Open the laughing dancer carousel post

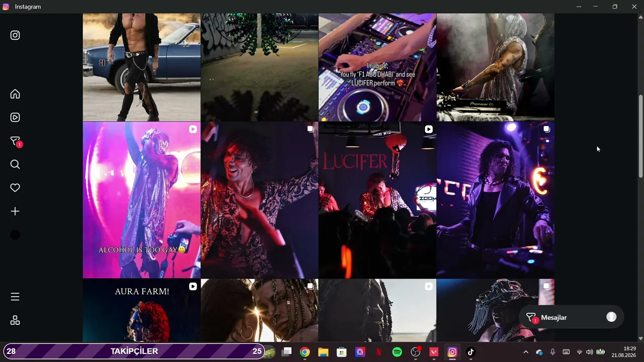click(x=259, y=200)
